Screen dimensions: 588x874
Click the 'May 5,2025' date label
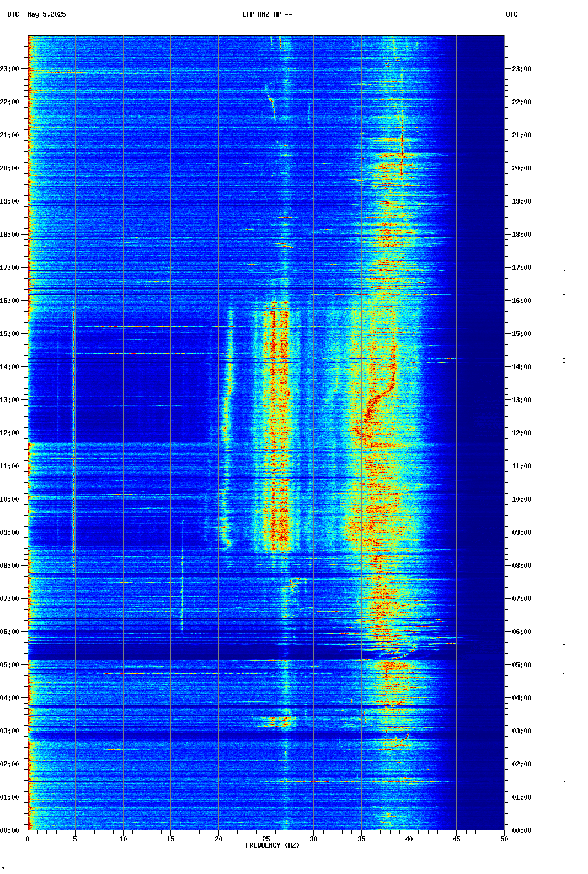[x=46, y=14]
